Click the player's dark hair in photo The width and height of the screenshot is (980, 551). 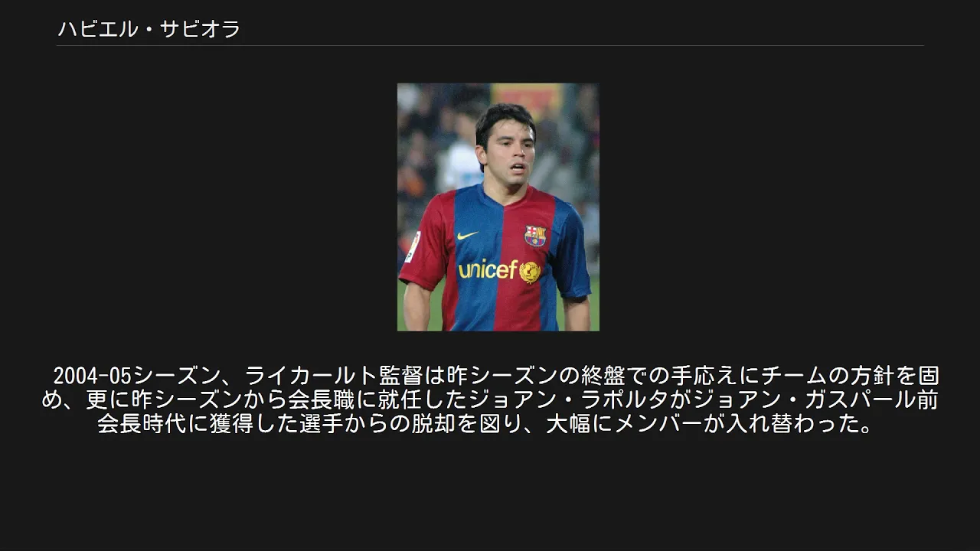point(505,121)
